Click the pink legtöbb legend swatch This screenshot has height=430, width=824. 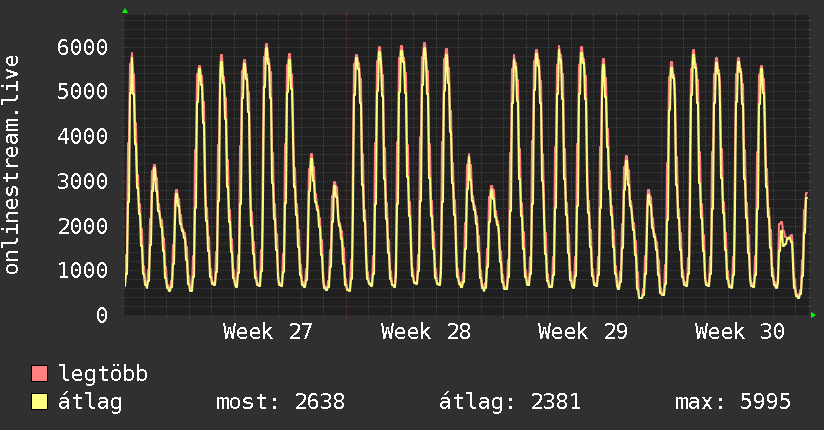click(39, 373)
